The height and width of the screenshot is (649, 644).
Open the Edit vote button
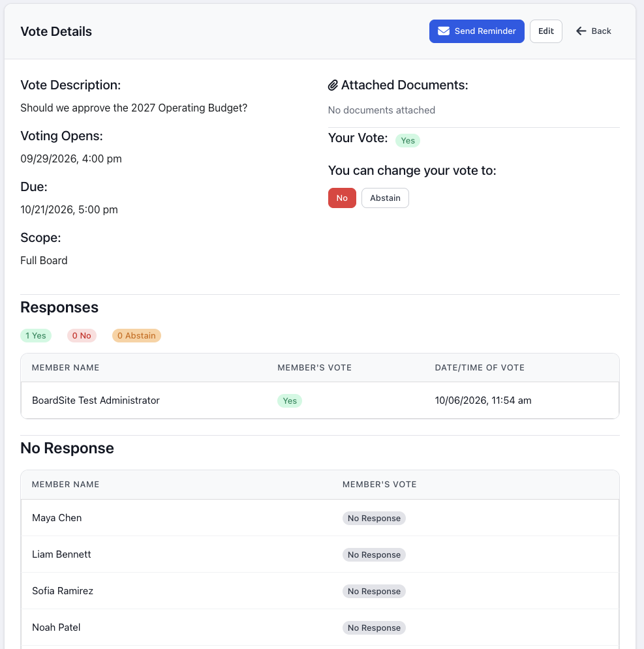[546, 31]
